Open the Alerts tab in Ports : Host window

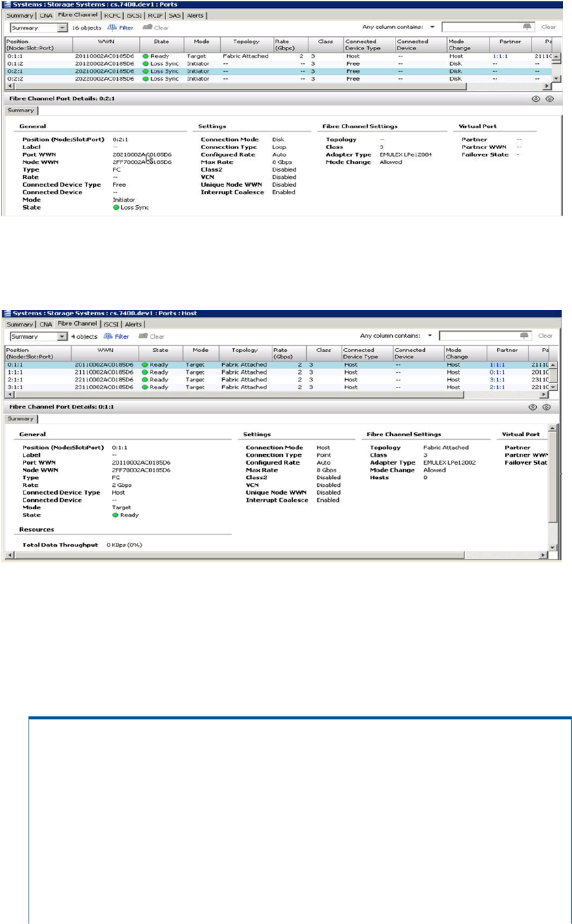(133, 325)
